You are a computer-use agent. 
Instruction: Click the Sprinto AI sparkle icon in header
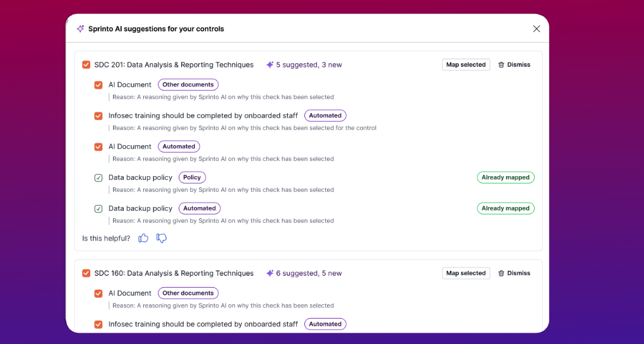click(80, 28)
